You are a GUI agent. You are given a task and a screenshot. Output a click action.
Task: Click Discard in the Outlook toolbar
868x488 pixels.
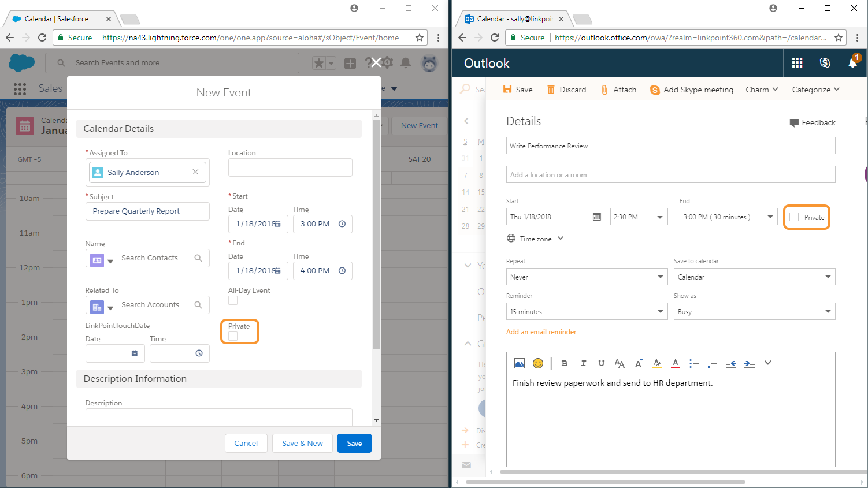coord(566,90)
